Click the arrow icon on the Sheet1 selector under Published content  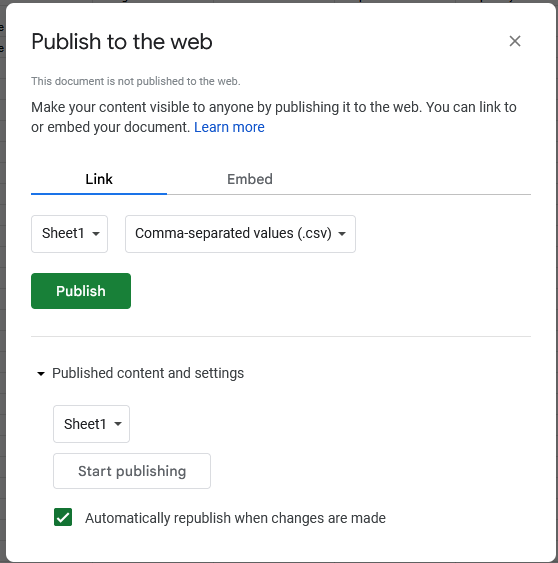[118, 424]
